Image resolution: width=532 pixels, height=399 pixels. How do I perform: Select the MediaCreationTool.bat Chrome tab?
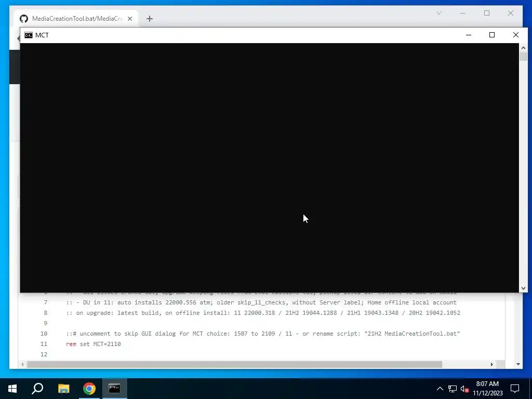click(76, 19)
